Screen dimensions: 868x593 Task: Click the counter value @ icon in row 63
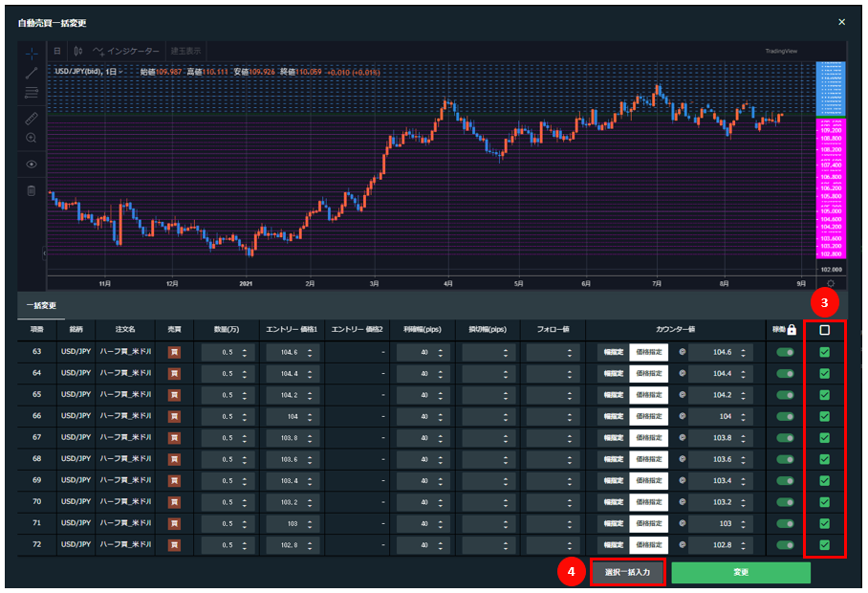point(683,352)
